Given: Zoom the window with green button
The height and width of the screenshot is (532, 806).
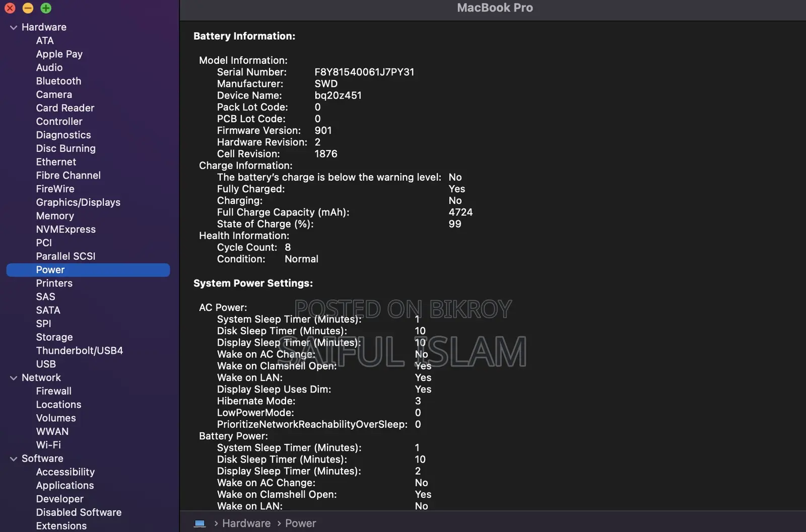Looking at the screenshot, I should 46,8.
